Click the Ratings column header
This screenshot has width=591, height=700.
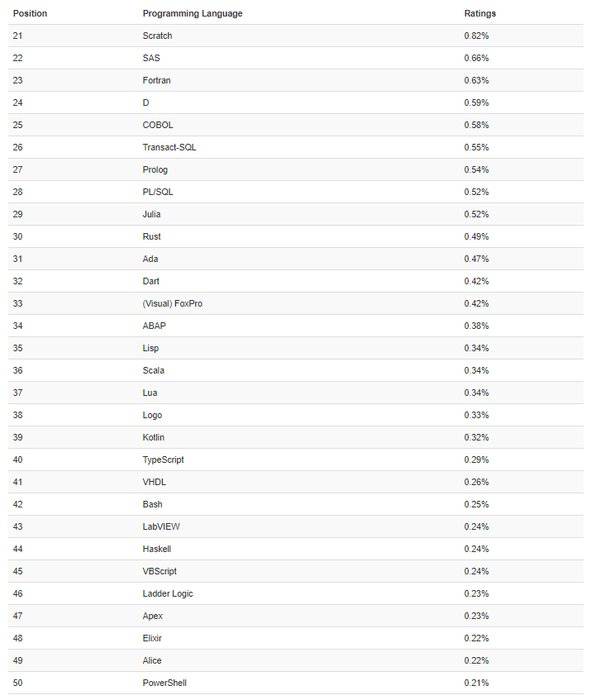480,14
